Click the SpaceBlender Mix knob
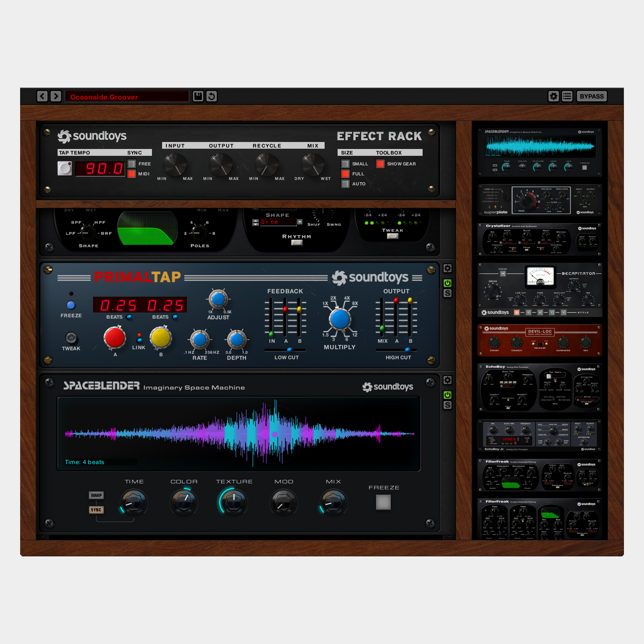Viewport: 644px width, 644px height. (333, 502)
